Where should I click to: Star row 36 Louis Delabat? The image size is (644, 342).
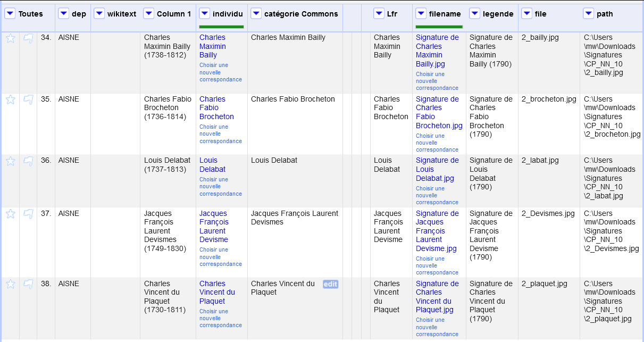click(10, 161)
